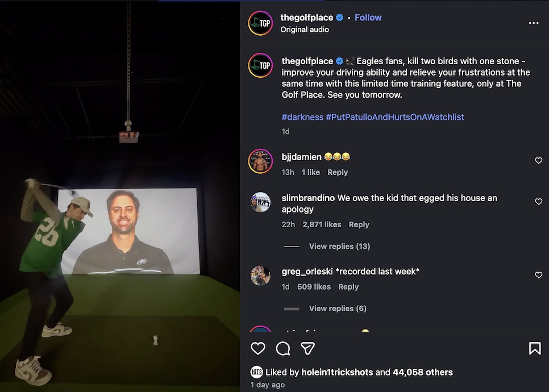View the 6 replies to greg_orleski
The image size is (549, 392).
338,308
